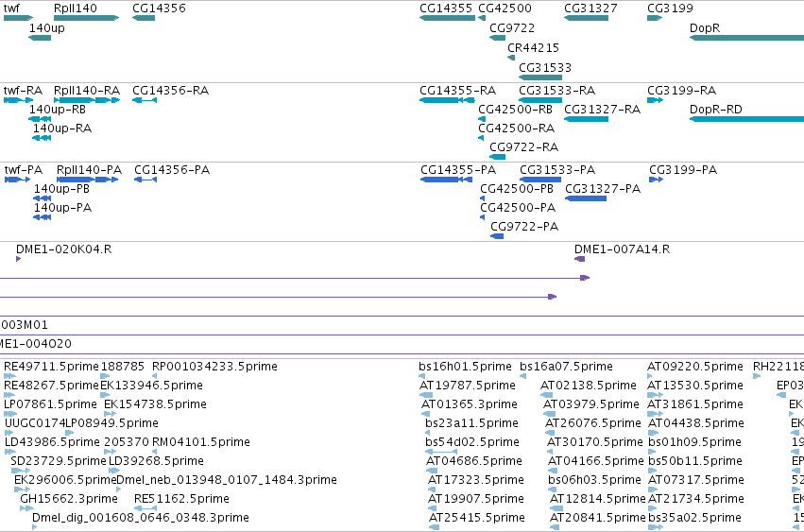Select EST AT02138.5prime
Viewport: 804px width, 532px height.
[x=589, y=386]
